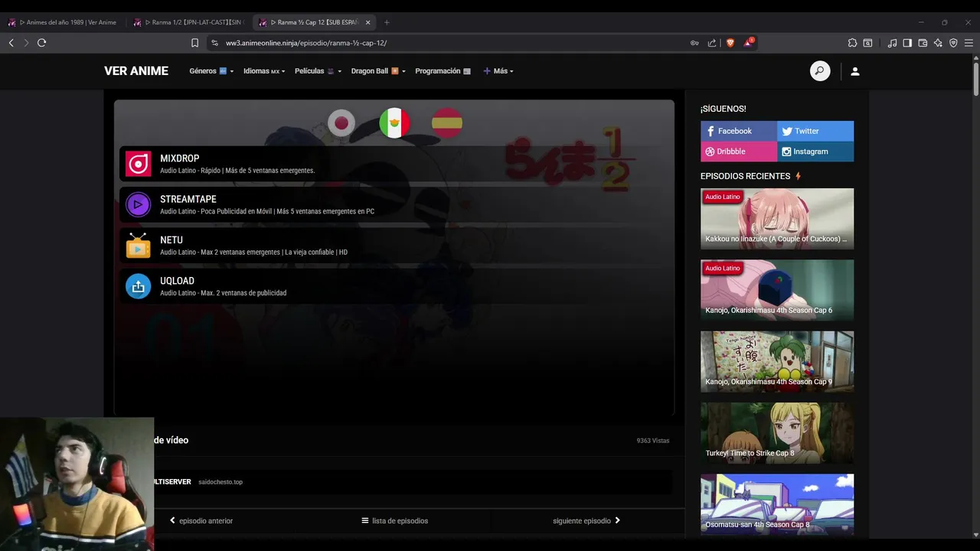Click the 9363 Vistas view count
This screenshot has width=980, height=551.
(x=653, y=441)
